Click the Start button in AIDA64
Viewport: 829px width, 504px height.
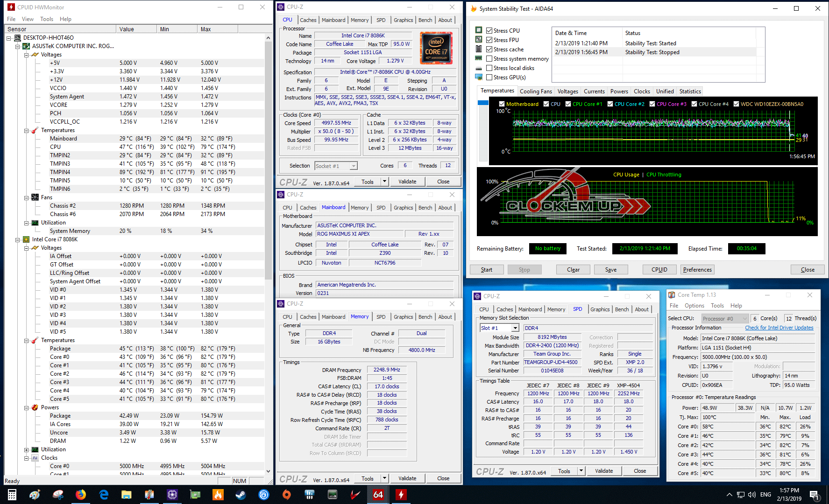487,270
